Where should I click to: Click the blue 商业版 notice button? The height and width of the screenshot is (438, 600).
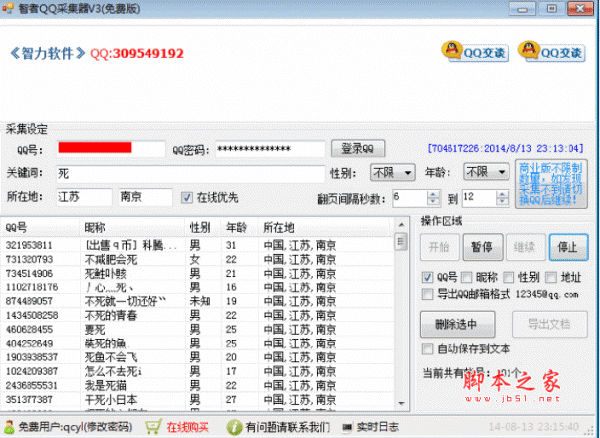pyautogui.click(x=551, y=184)
